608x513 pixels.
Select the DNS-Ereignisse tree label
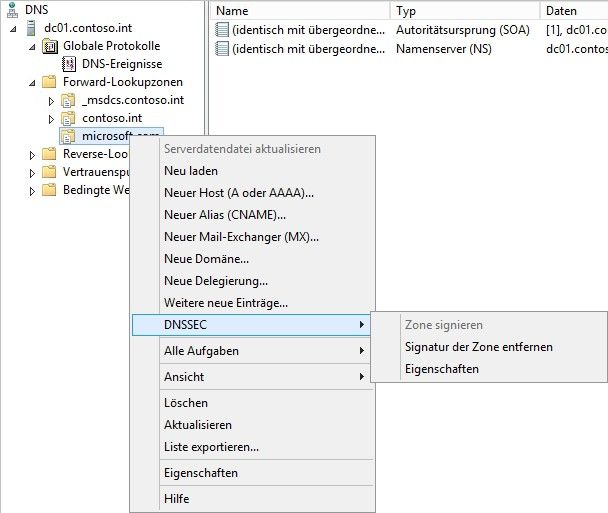click(122, 64)
